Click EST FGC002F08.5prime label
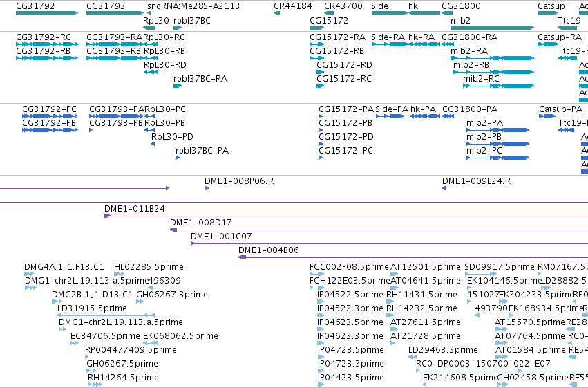Screen dimensions: 588x388 click(x=349, y=267)
